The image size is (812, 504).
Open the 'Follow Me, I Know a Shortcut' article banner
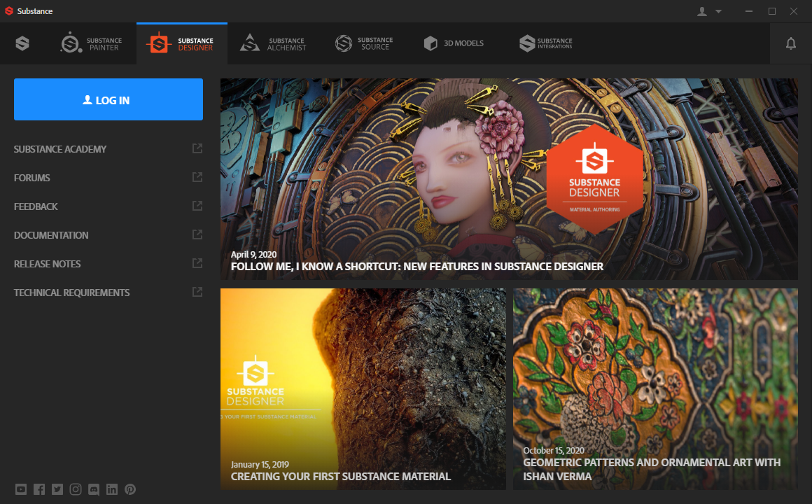pyautogui.click(x=509, y=179)
